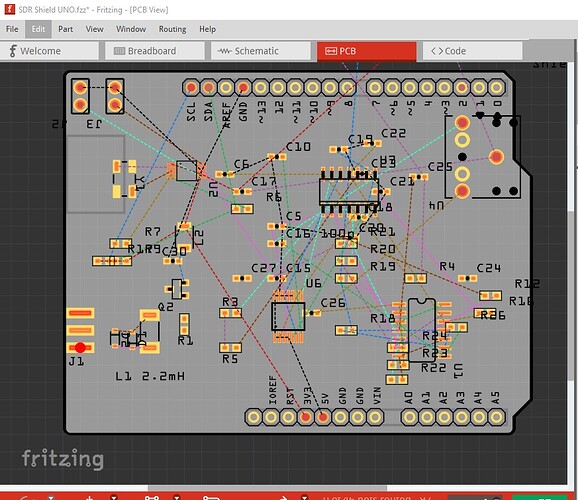Open the Edit menu
The width and height of the screenshot is (578, 500).
pyautogui.click(x=38, y=29)
